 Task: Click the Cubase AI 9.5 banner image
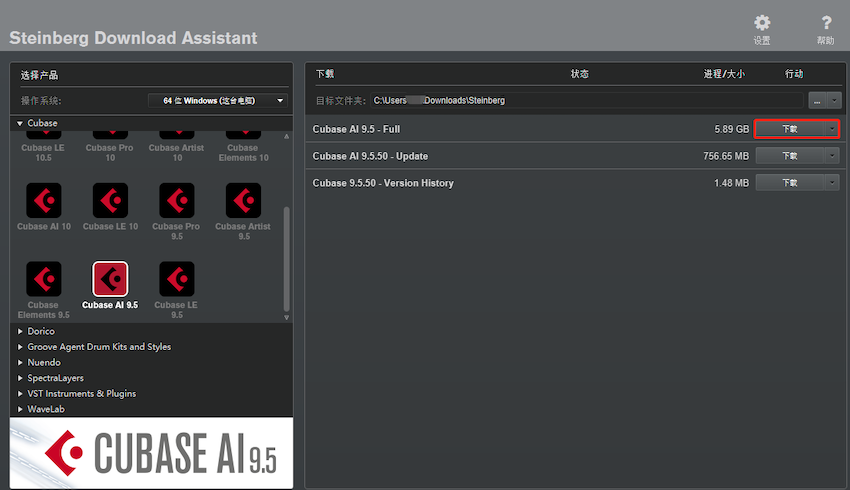point(151,453)
